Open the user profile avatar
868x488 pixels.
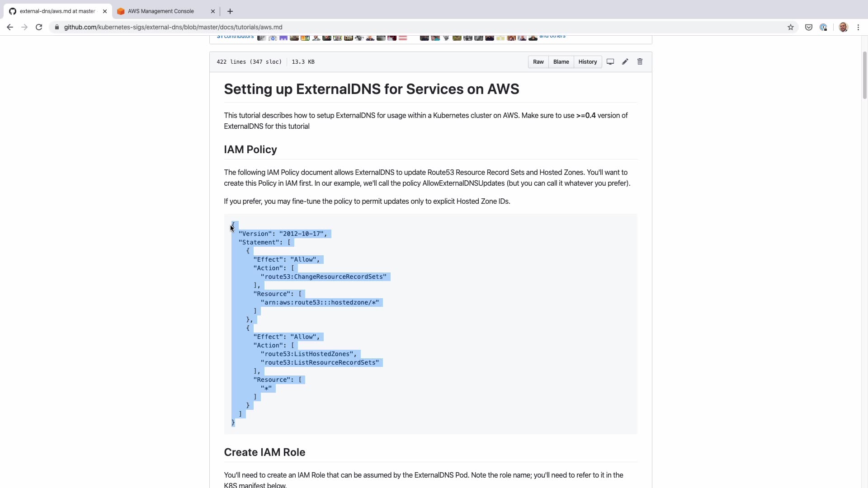843,27
